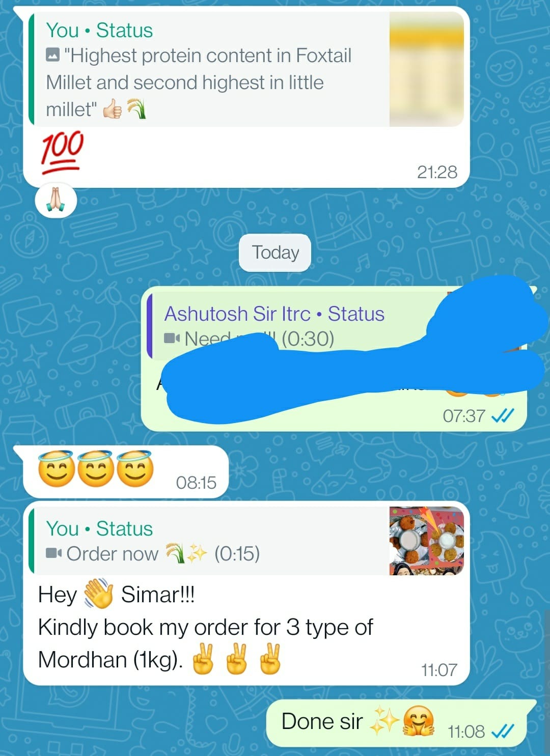Tap the blue double-tick on 07:37 message
The image size is (550, 756).
click(x=503, y=416)
